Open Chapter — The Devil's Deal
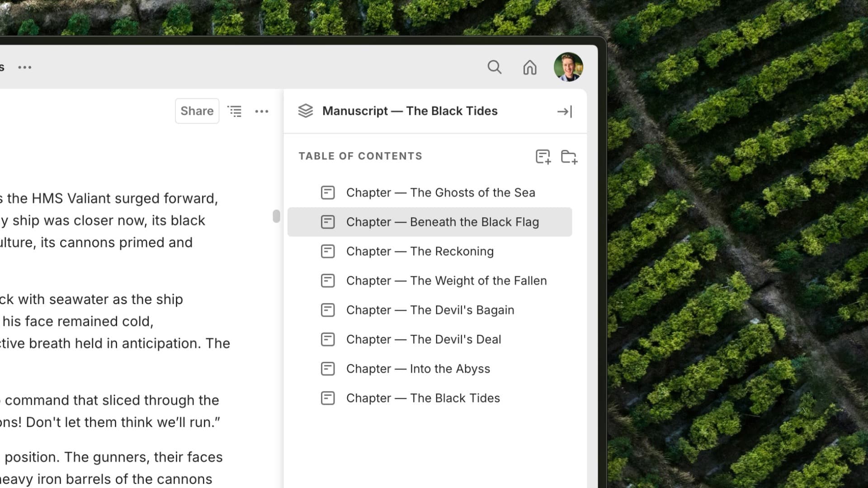This screenshot has height=488, width=868. point(423,339)
